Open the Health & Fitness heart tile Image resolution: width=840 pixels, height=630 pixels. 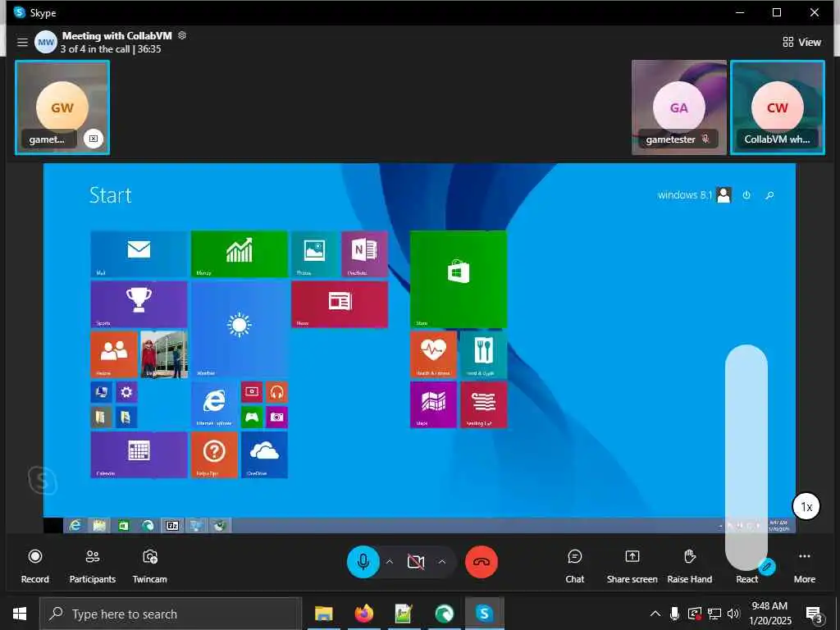click(x=433, y=354)
